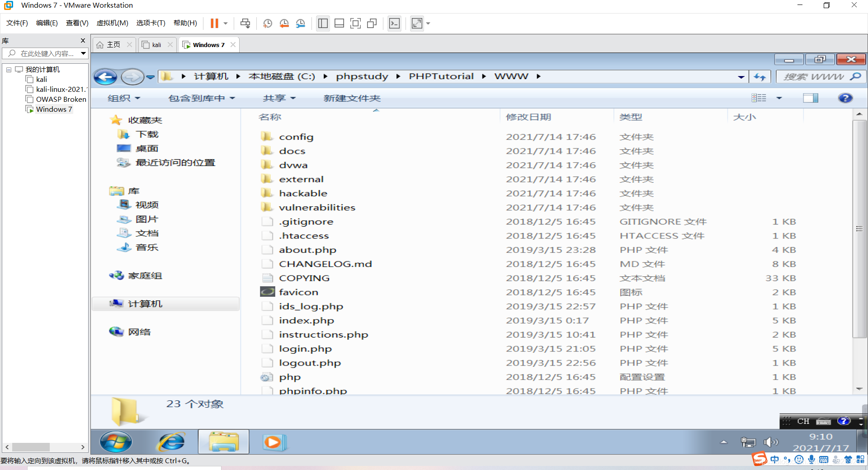The height and width of the screenshot is (470, 868).
Task: Open the address bar history dropdown
Action: 741,77
